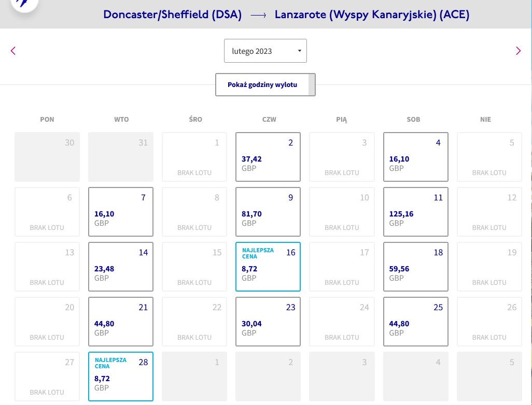Click the greyed-out January 31 cell

[121, 157]
